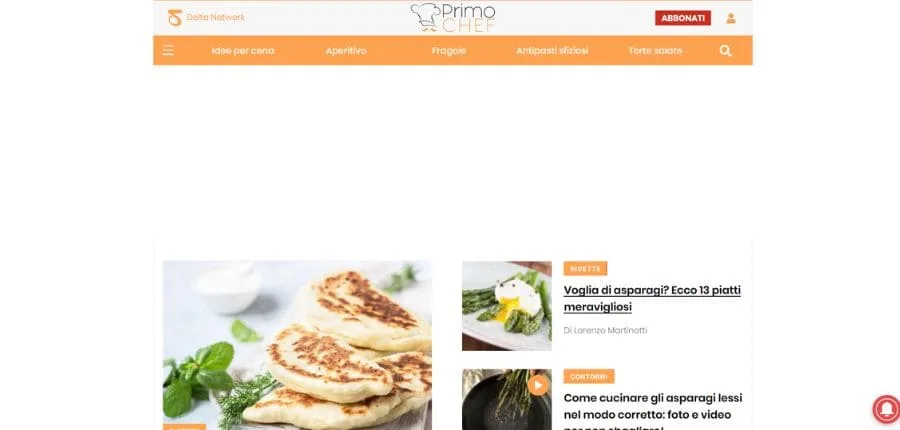Open article Voglia di asparagi? Ecco 13 piatti
Image resolution: width=900 pixels, height=430 pixels.
[x=652, y=299]
